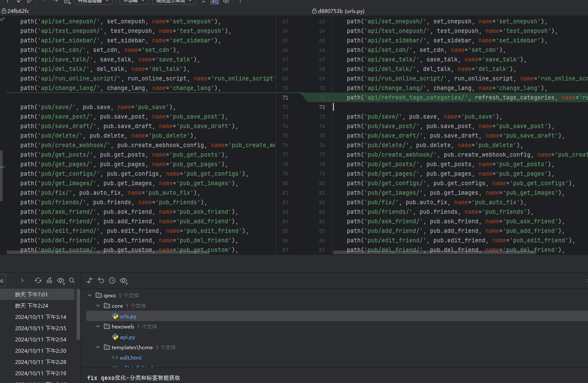Open the eye view options above the file tree
This screenshot has height=383, width=588.
point(123,280)
